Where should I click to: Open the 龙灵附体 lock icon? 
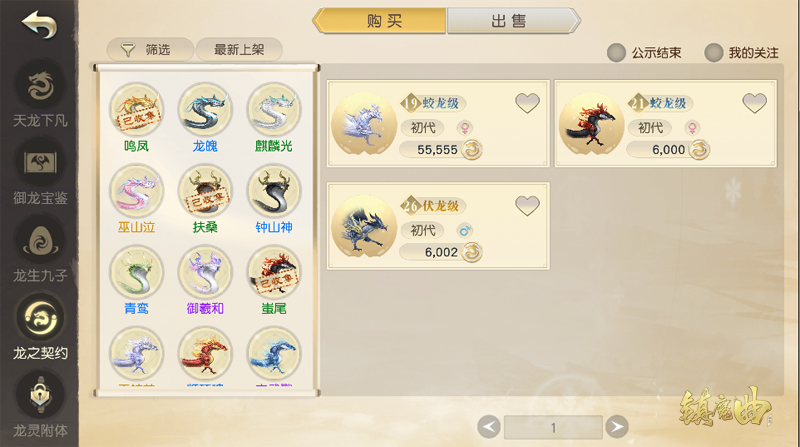(x=40, y=395)
